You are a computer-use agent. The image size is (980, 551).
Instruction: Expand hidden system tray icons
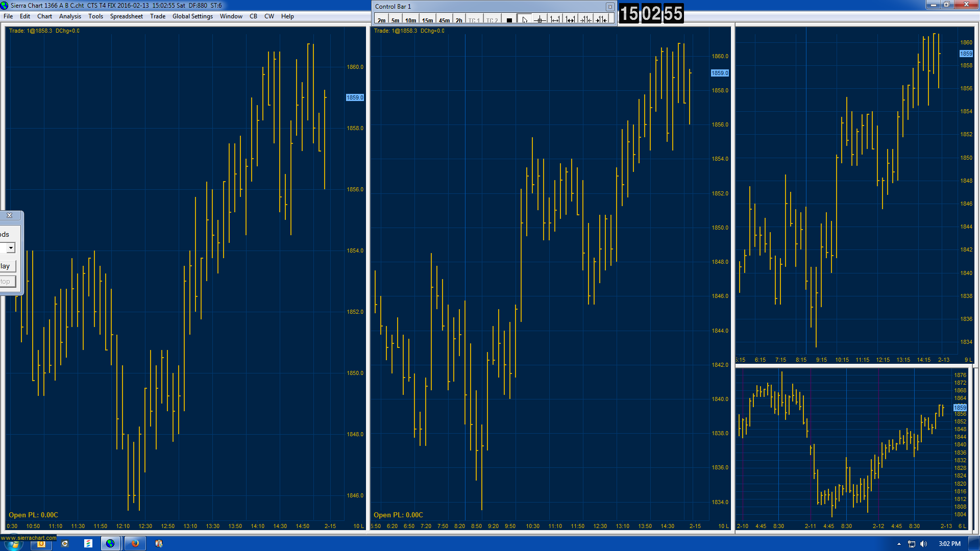(899, 544)
